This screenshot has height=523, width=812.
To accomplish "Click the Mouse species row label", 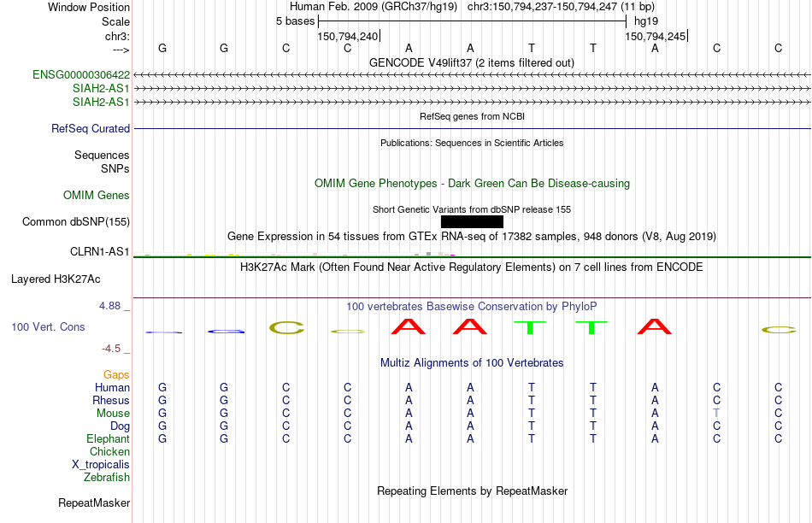I will pos(113,414).
